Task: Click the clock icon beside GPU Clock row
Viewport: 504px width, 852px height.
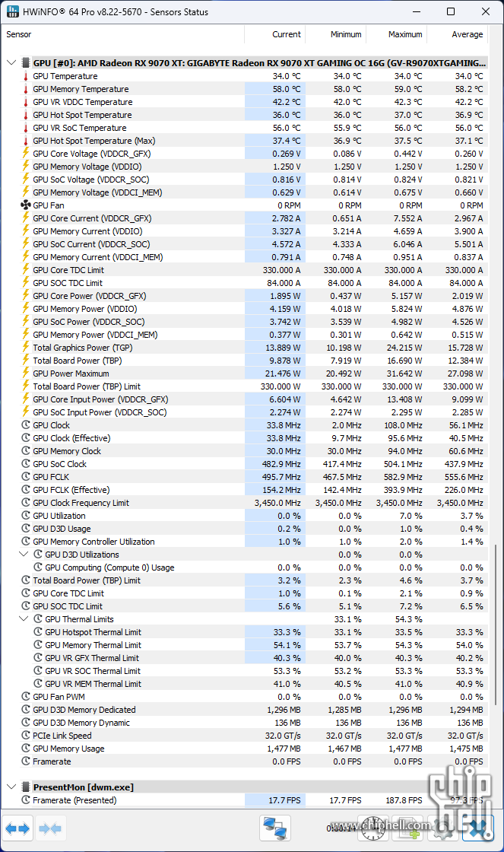Action: pos(26,425)
